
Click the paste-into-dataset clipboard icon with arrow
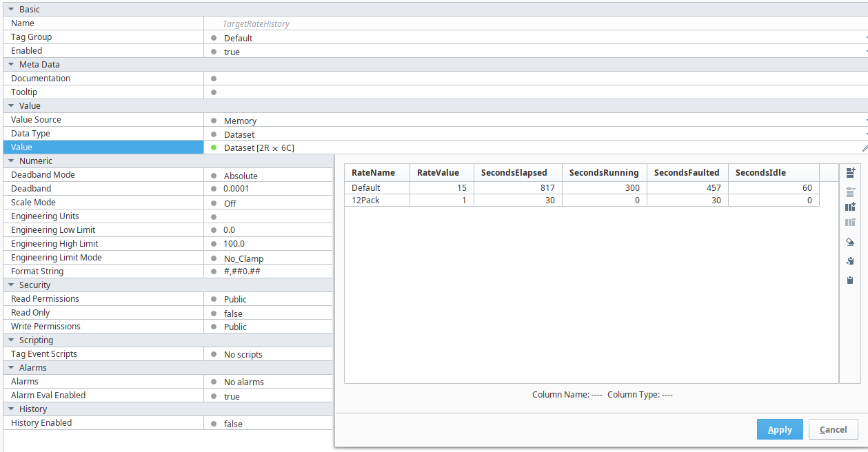pyautogui.click(x=850, y=260)
